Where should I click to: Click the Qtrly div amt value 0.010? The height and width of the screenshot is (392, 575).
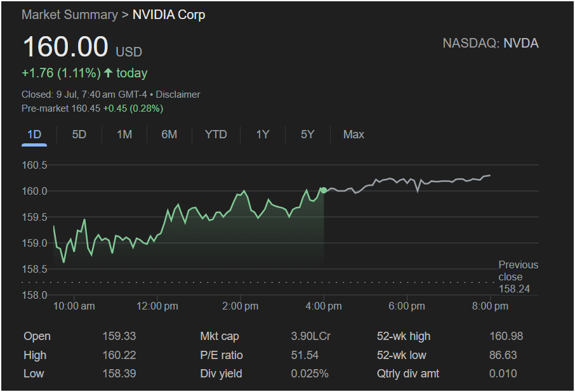click(503, 374)
